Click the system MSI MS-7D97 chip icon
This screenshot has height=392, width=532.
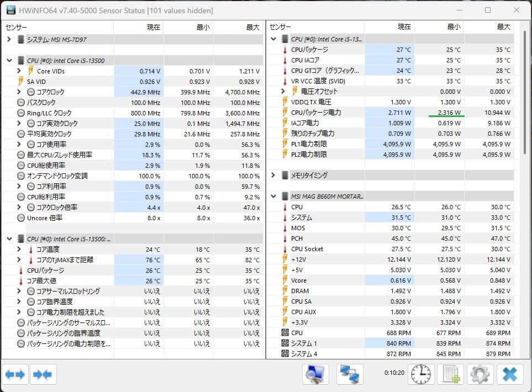click(x=21, y=40)
